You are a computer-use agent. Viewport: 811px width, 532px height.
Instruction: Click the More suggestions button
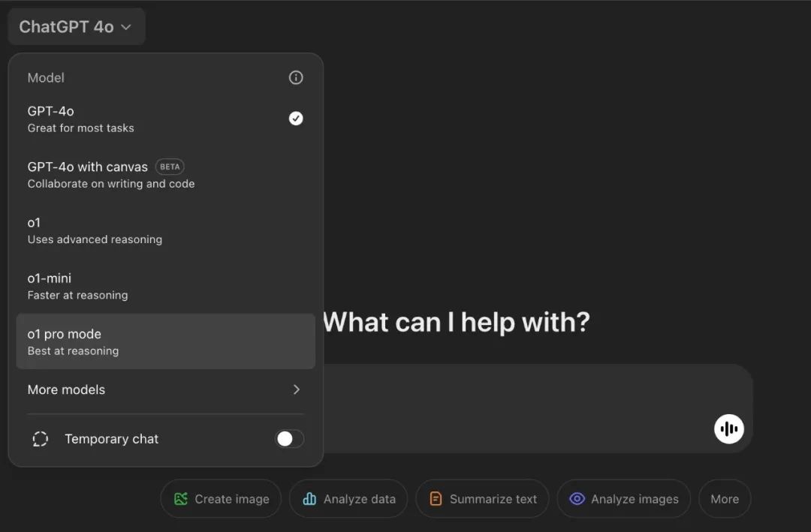[724, 499]
